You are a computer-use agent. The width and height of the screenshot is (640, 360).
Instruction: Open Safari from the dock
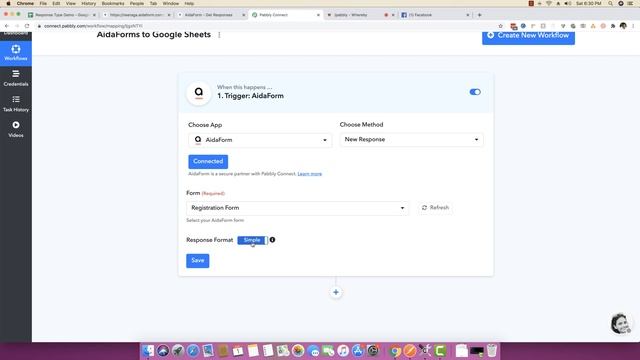(x=193, y=350)
